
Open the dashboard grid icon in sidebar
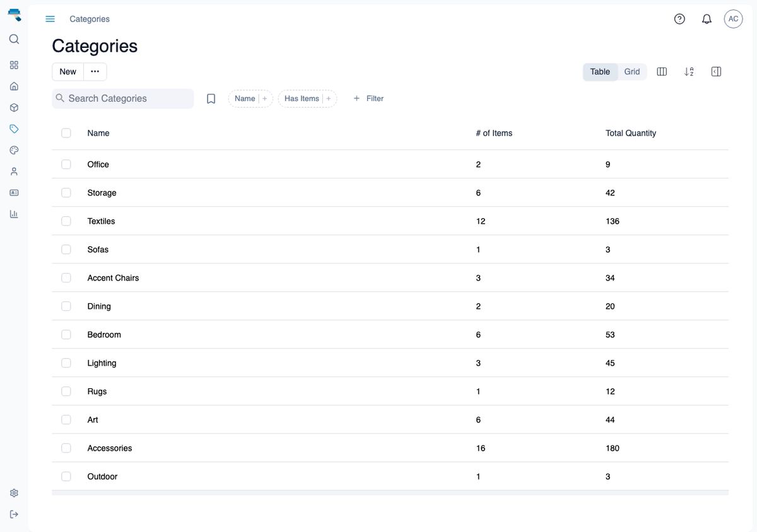(x=14, y=65)
